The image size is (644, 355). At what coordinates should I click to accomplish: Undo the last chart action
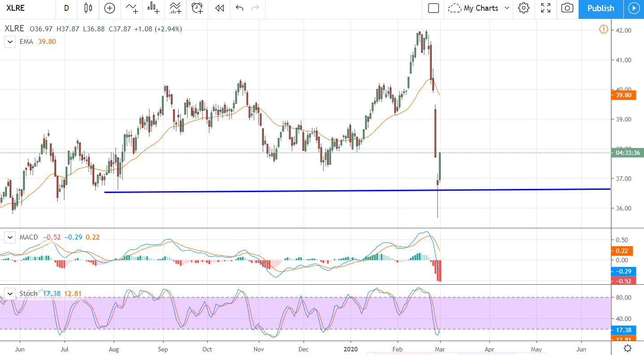(x=239, y=8)
